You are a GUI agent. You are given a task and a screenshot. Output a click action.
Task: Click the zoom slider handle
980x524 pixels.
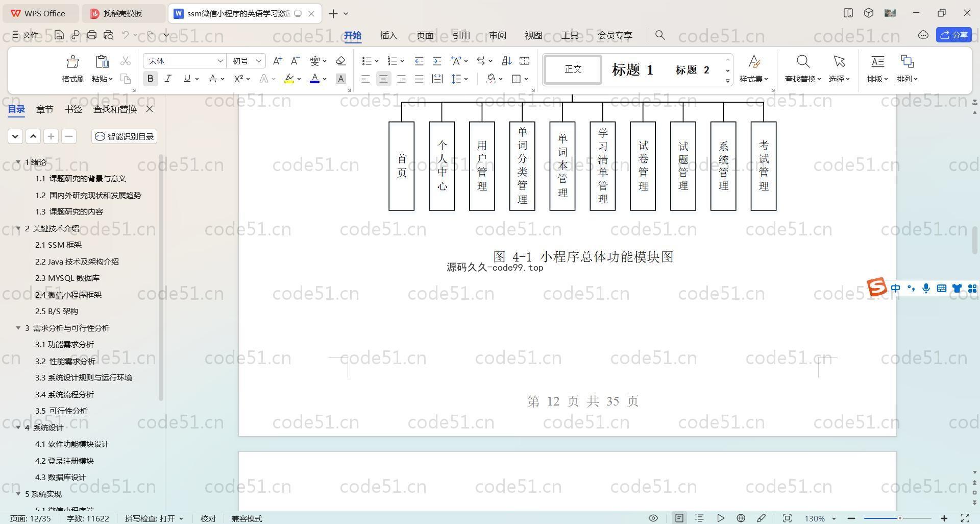pos(900,518)
